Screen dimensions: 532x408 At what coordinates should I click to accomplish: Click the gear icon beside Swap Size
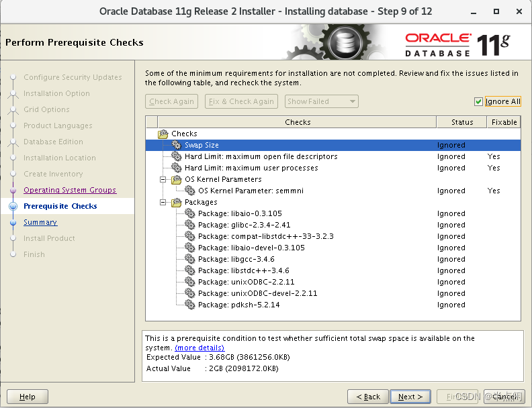click(176, 145)
